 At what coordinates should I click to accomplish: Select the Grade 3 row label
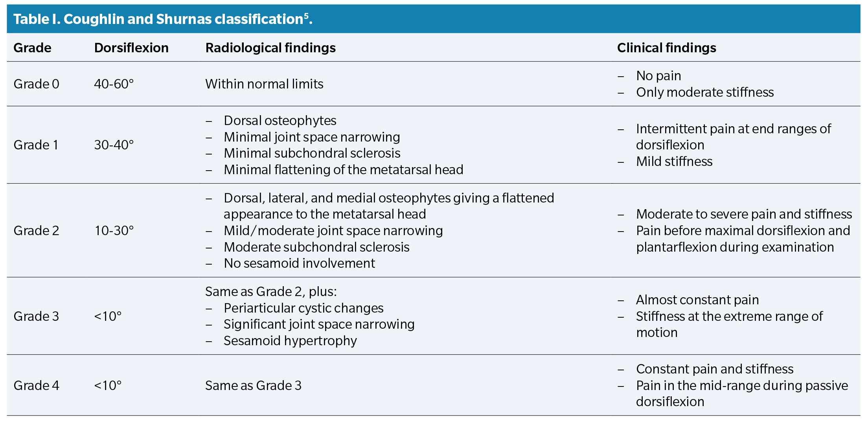tap(36, 316)
